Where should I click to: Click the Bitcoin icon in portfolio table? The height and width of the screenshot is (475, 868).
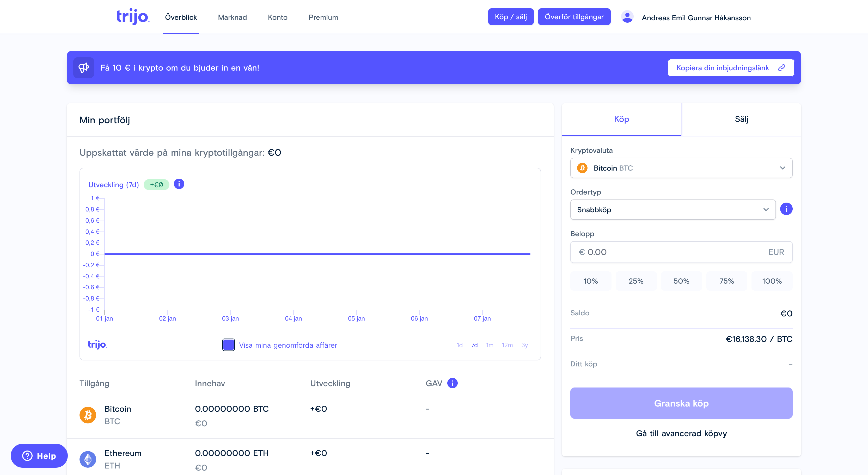tap(88, 415)
